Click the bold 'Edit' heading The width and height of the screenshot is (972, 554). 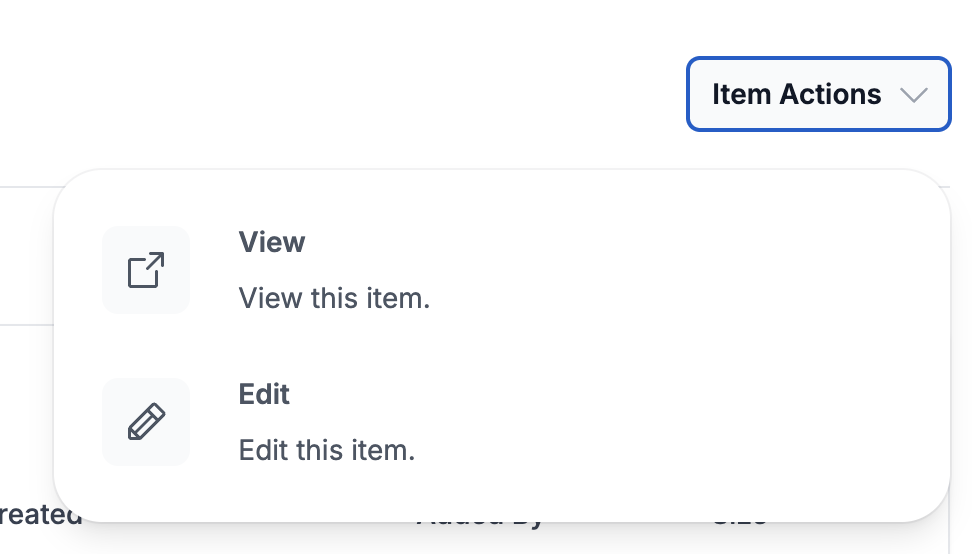(264, 394)
